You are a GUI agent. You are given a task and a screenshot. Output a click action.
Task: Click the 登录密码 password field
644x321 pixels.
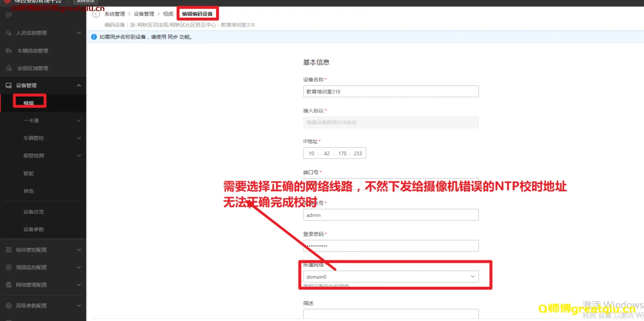[390, 246]
